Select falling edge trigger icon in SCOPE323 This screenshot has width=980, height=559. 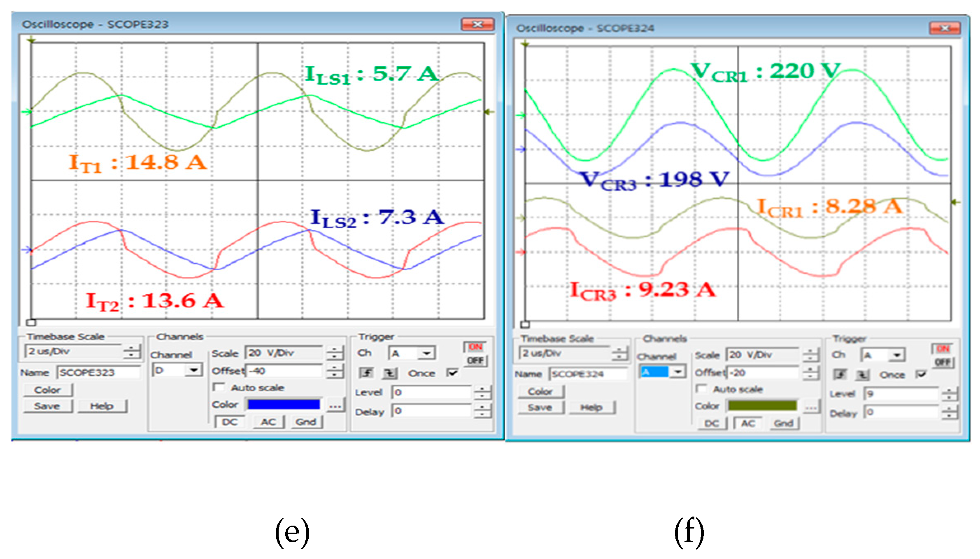389,373
